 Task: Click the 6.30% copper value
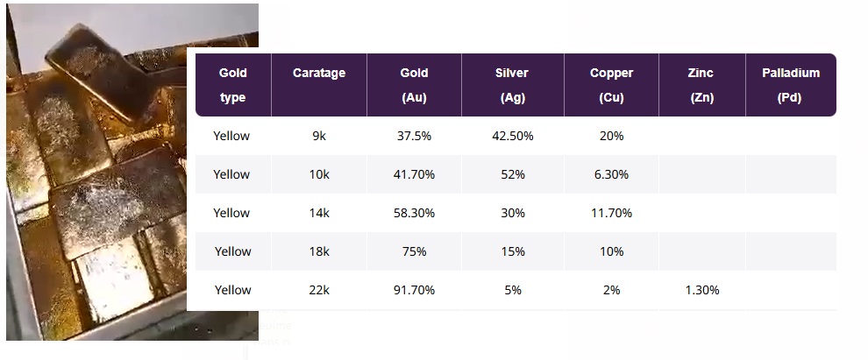[x=611, y=174]
